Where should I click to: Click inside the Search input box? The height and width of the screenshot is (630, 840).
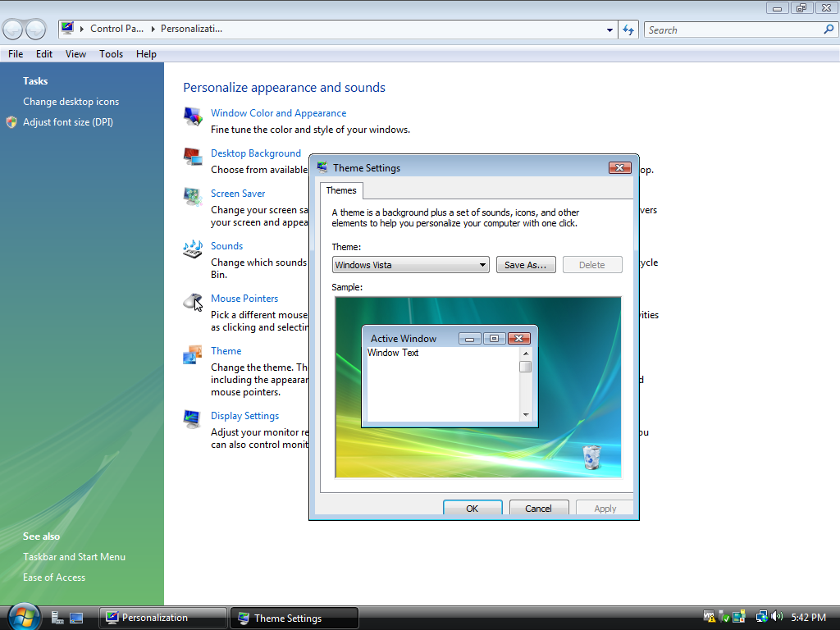733,30
